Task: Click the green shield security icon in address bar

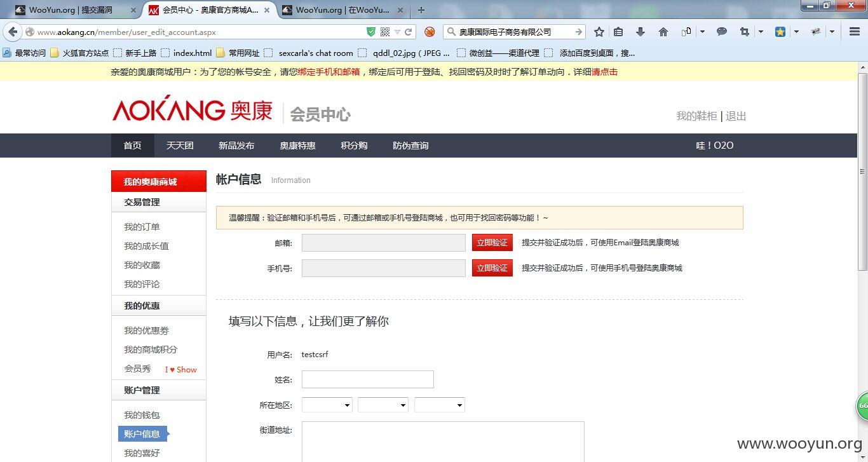Action: 371,32
